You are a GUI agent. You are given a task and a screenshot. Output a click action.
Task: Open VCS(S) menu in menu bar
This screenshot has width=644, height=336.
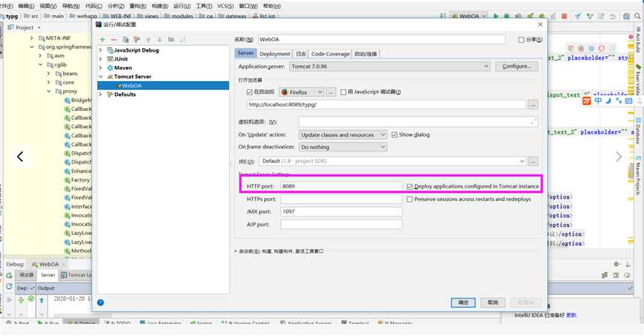(x=225, y=6)
